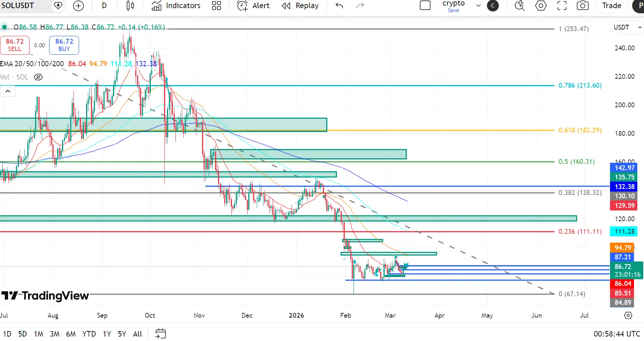
Task: Click the 84.89 gray price label
Action: 622,303
